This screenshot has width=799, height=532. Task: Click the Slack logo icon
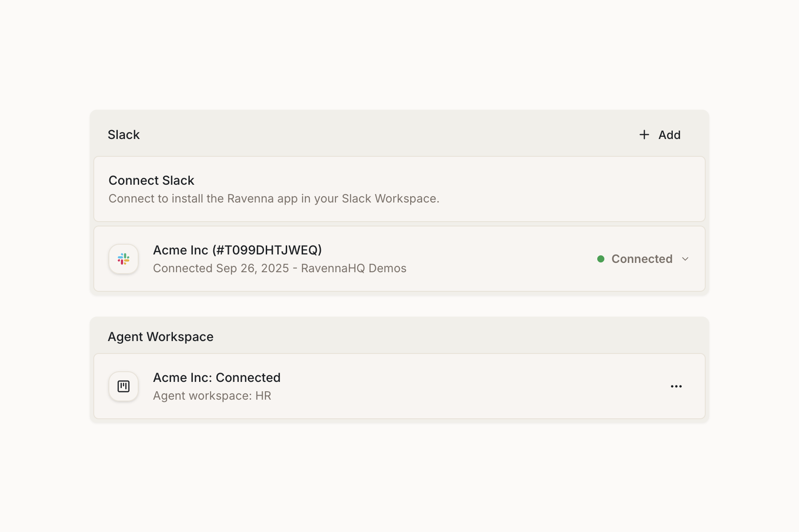(124, 259)
